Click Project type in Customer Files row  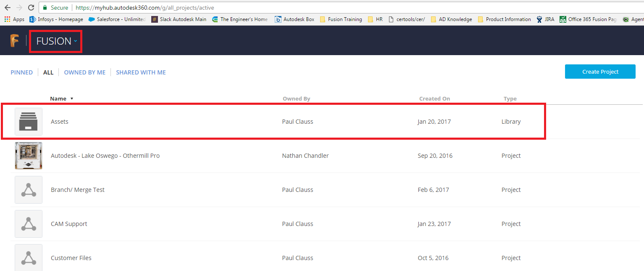pyautogui.click(x=511, y=258)
